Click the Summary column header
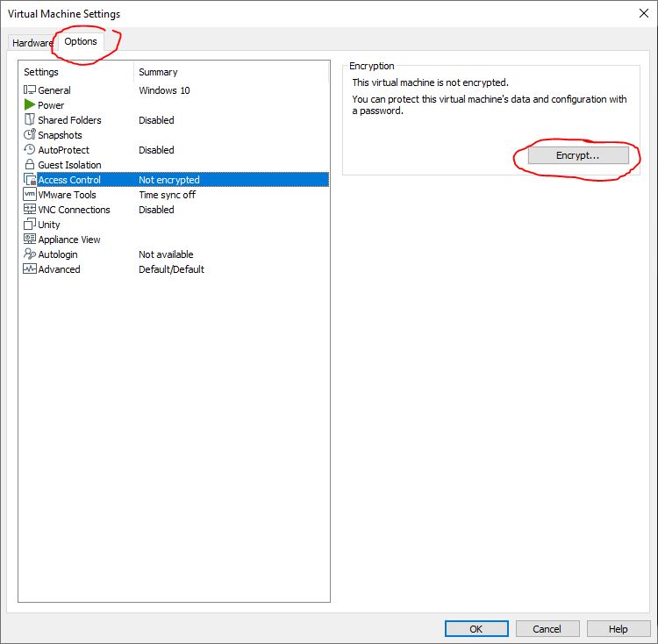The image size is (658, 644). coord(158,72)
